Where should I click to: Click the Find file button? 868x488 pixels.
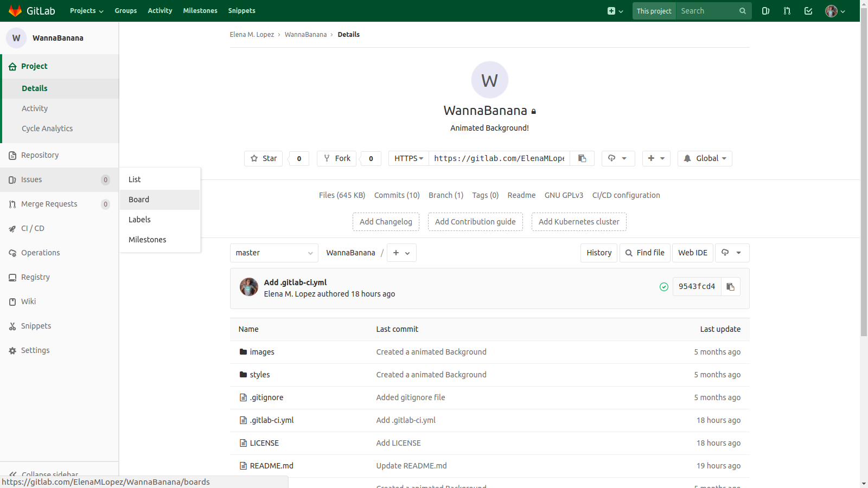click(645, 253)
